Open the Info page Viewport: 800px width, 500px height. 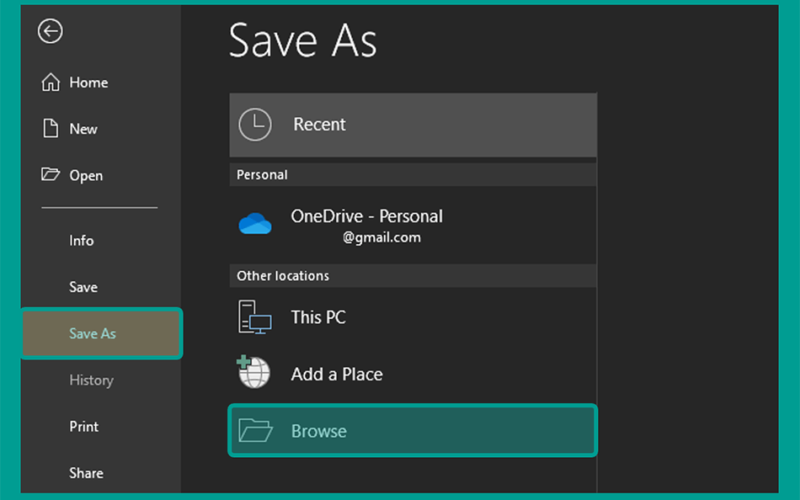tap(82, 240)
